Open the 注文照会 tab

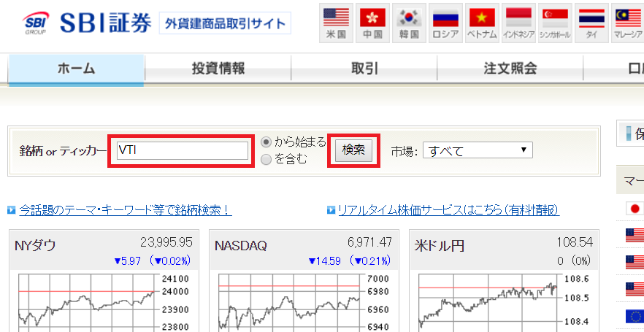point(510,69)
